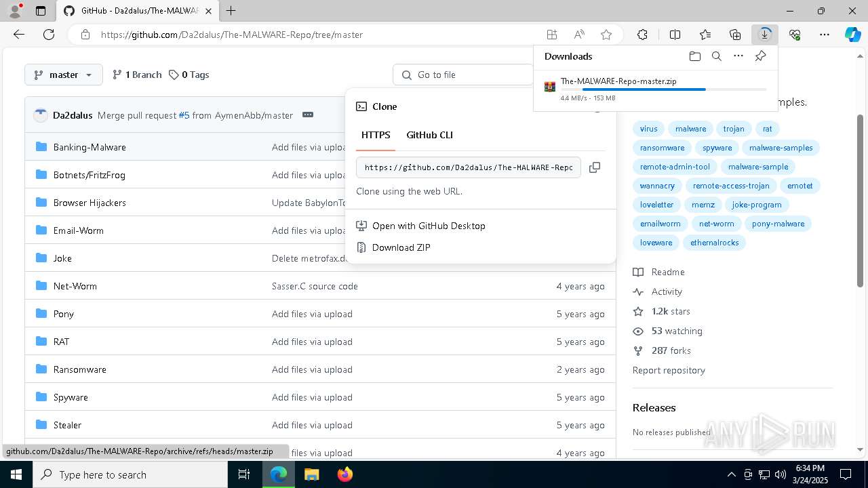The height and width of the screenshot is (488, 868).
Task: Open Email-Worm folder
Action: (x=79, y=230)
